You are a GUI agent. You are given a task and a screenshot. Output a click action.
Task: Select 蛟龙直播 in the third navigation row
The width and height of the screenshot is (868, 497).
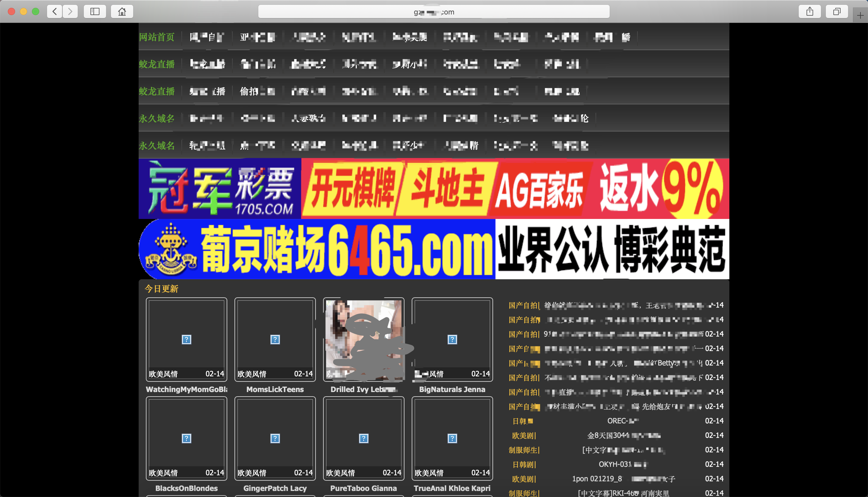pos(156,91)
